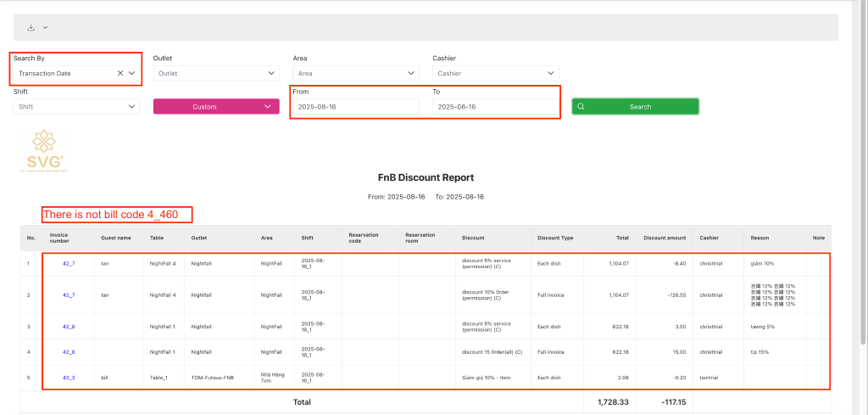This screenshot has height=415, width=868.
Task: Click the To date field
Action: point(495,107)
